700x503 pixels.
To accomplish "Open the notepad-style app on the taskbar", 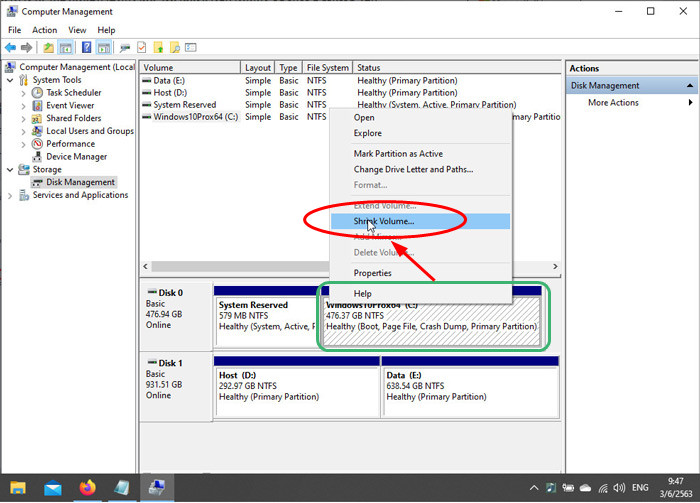I will coord(122,488).
